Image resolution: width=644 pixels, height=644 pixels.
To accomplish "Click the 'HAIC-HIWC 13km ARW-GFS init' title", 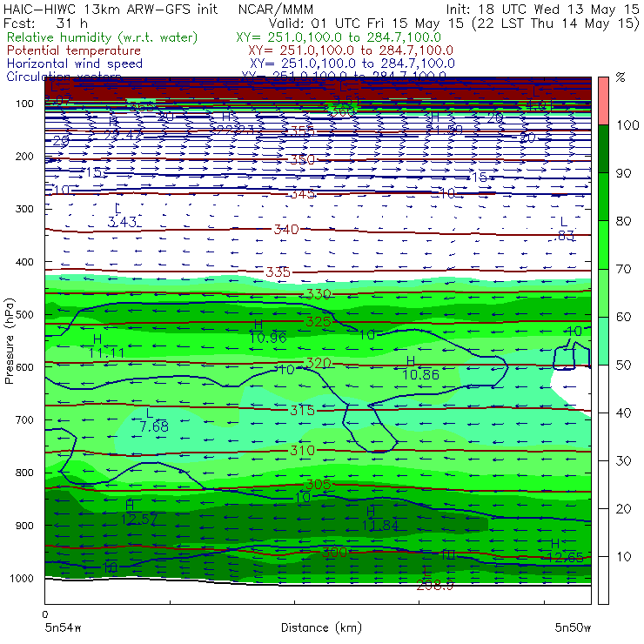I will pyautogui.click(x=110, y=9).
